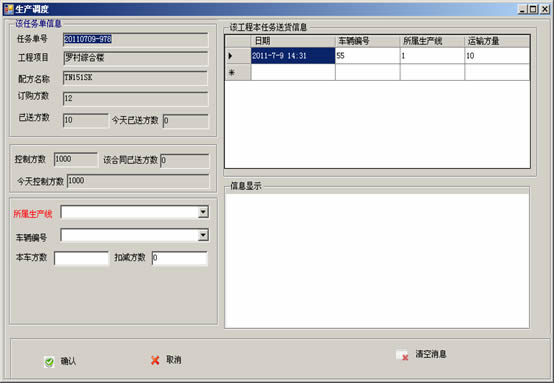The height and width of the screenshot is (383, 554).
Task: Click inside the 信息显示 message area
Action: click(x=377, y=261)
